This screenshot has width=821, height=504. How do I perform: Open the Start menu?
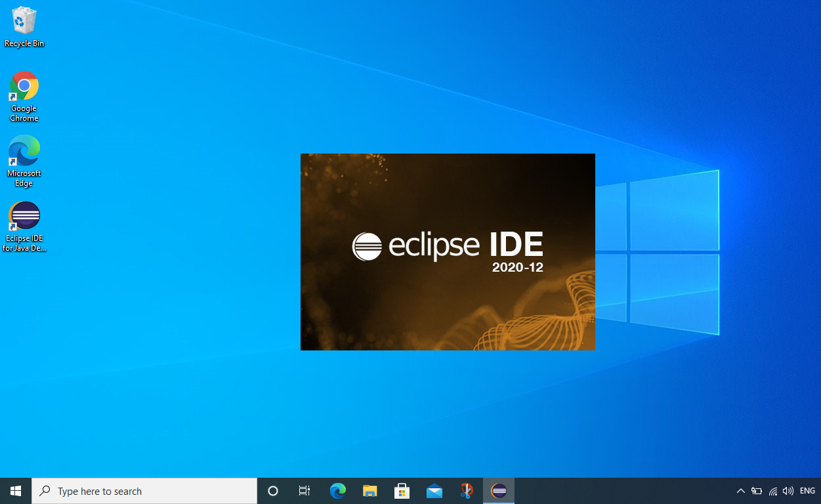15,490
